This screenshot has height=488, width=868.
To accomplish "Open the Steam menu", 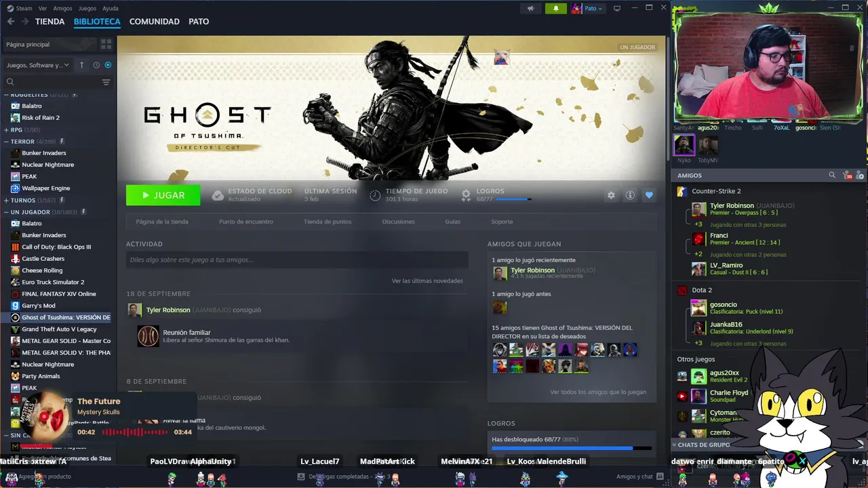I will click(20, 8).
